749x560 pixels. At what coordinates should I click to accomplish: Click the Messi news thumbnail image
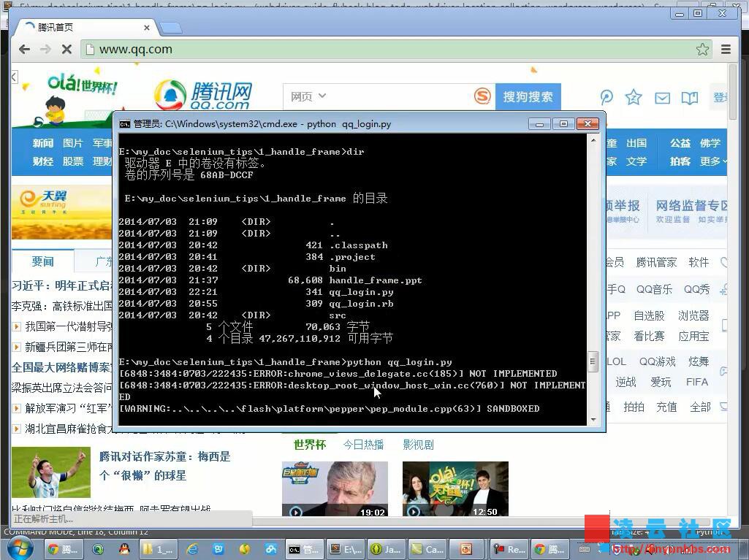(51, 472)
